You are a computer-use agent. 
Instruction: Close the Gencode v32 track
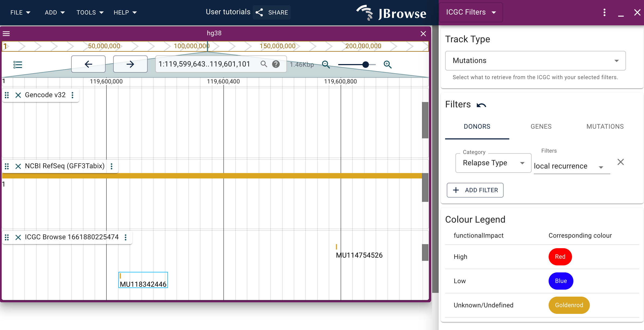click(18, 95)
